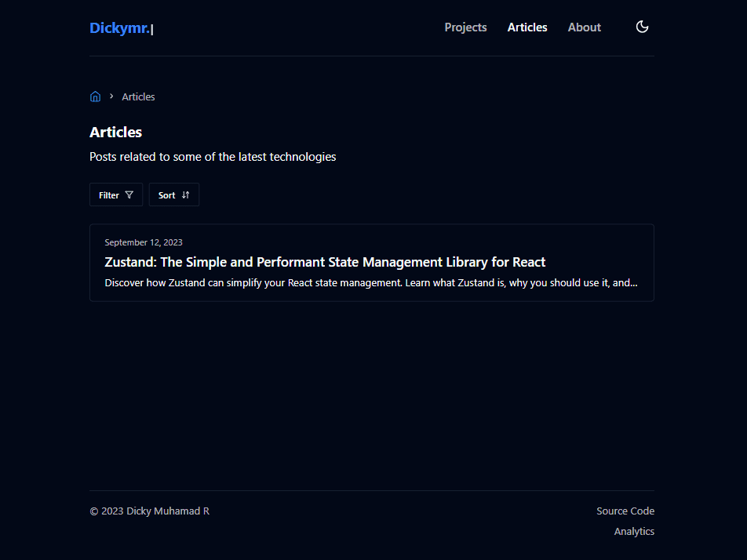Go to the About page
Viewport: 747px width, 560px height.
pyautogui.click(x=584, y=27)
